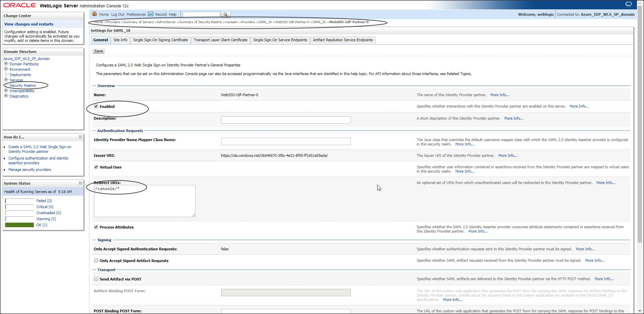The image size is (644, 314).
Task: Open Configure authentication and identity assertion link
Action: click(38, 161)
